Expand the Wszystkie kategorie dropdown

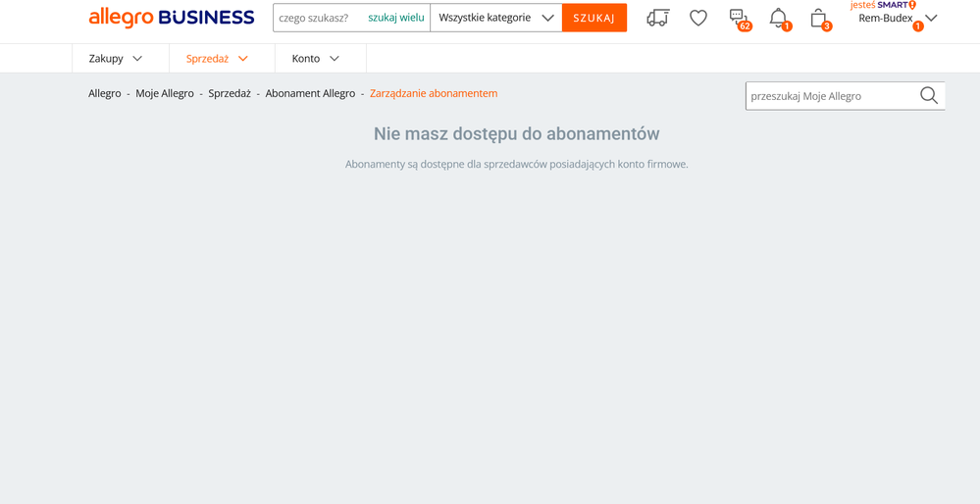tap(495, 18)
